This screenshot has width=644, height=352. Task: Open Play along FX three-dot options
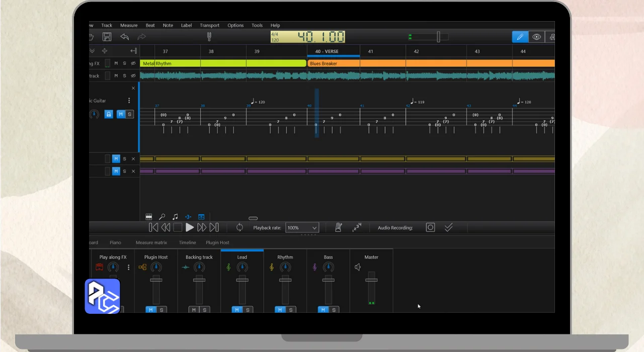coord(128,268)
